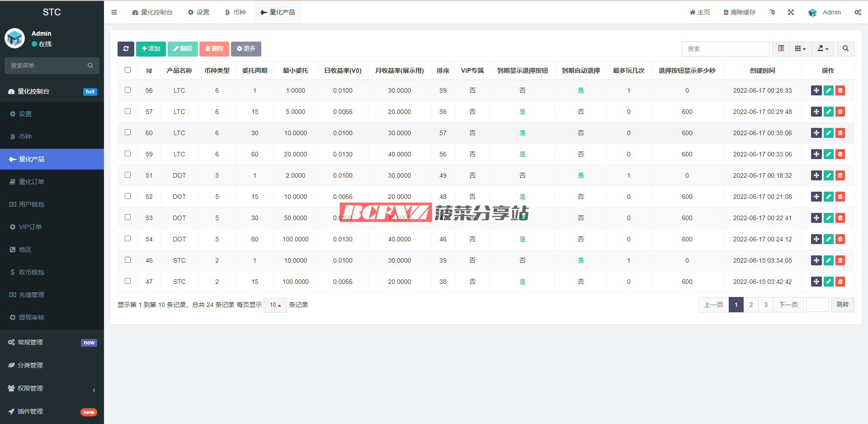Open the page size dropdown showing 10
Image resolution: width=868 pixels, height=424 pixels.
click(275, 305)
